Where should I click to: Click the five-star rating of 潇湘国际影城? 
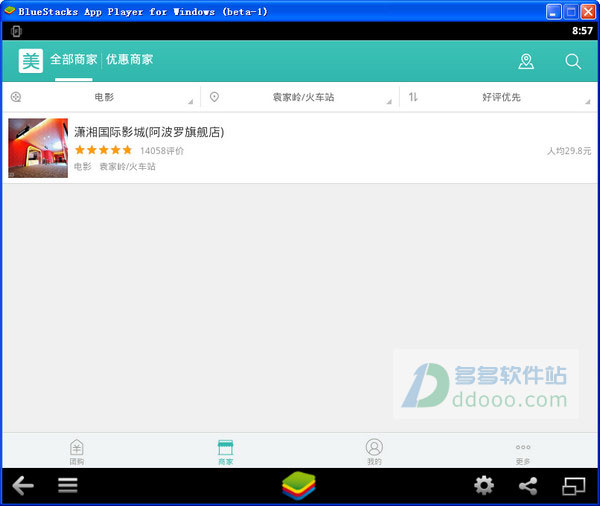(103, 150)
